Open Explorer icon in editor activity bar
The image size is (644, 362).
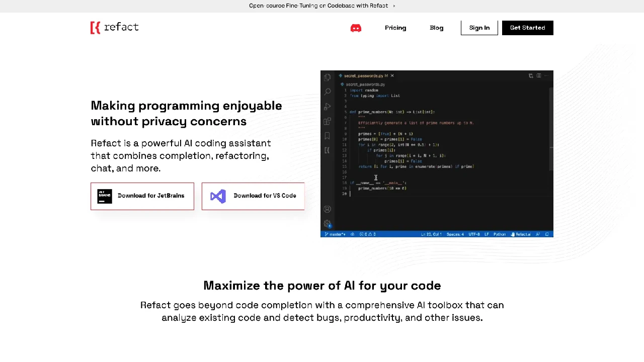pyautogui.click(x=328, y=77)
